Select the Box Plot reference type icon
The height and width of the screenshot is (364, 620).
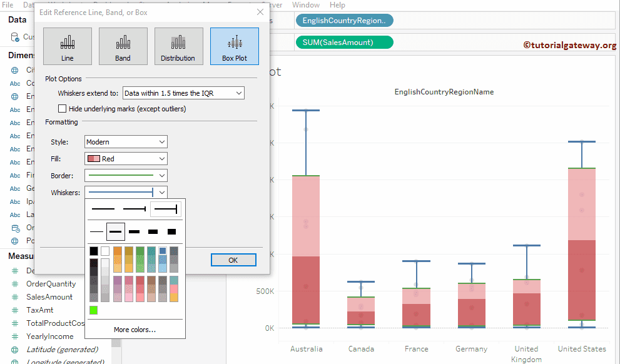[x=233, y=46]
